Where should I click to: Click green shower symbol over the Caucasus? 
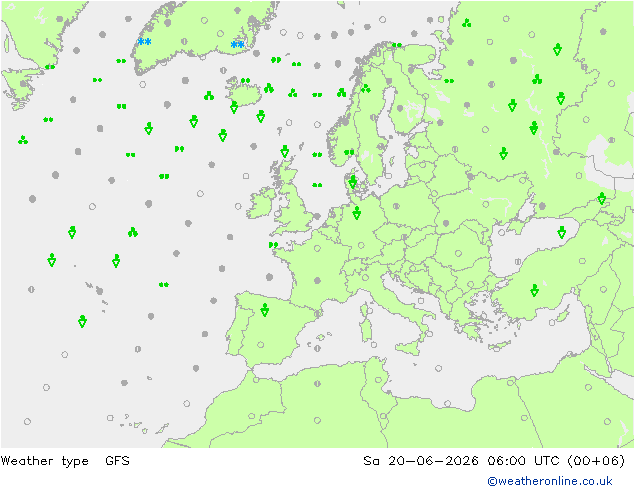coord(602,199)
